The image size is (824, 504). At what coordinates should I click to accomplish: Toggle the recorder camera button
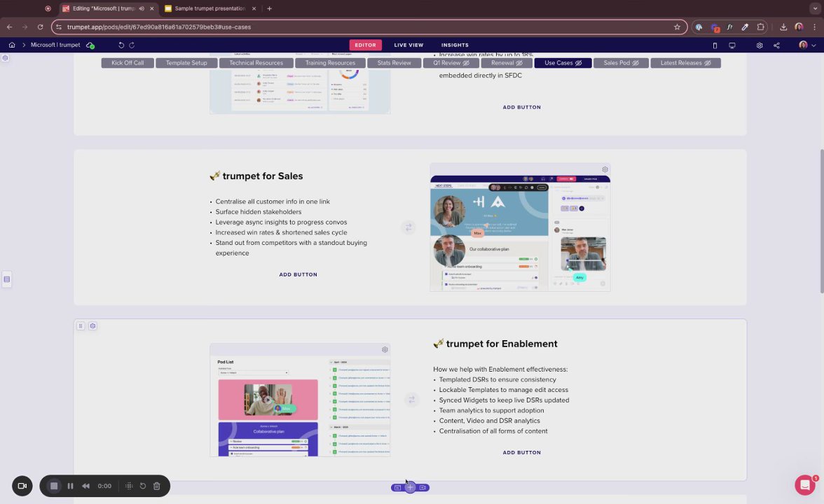(22, 486)
